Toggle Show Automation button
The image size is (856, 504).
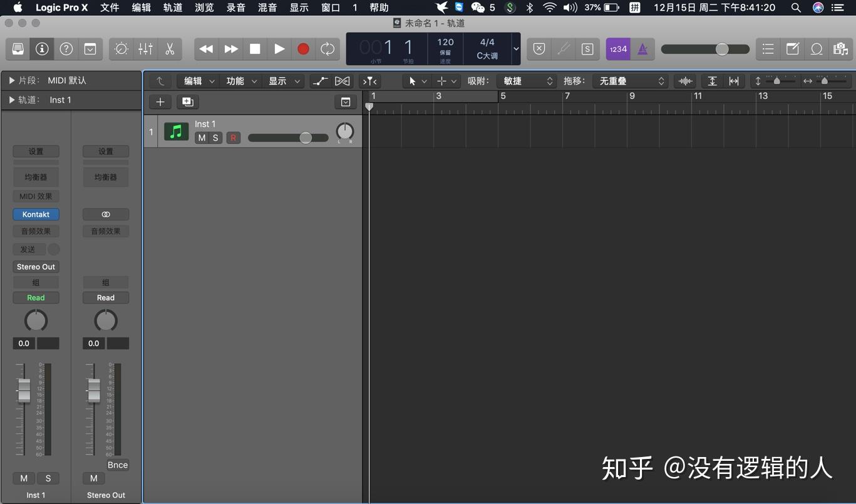click(320, 81)
